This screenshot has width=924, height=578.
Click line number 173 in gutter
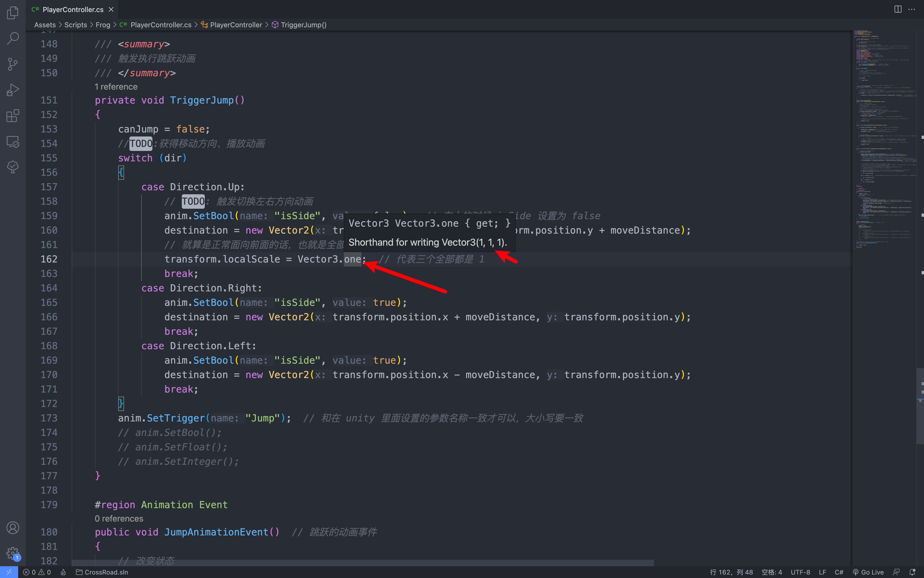coord(49,418)
